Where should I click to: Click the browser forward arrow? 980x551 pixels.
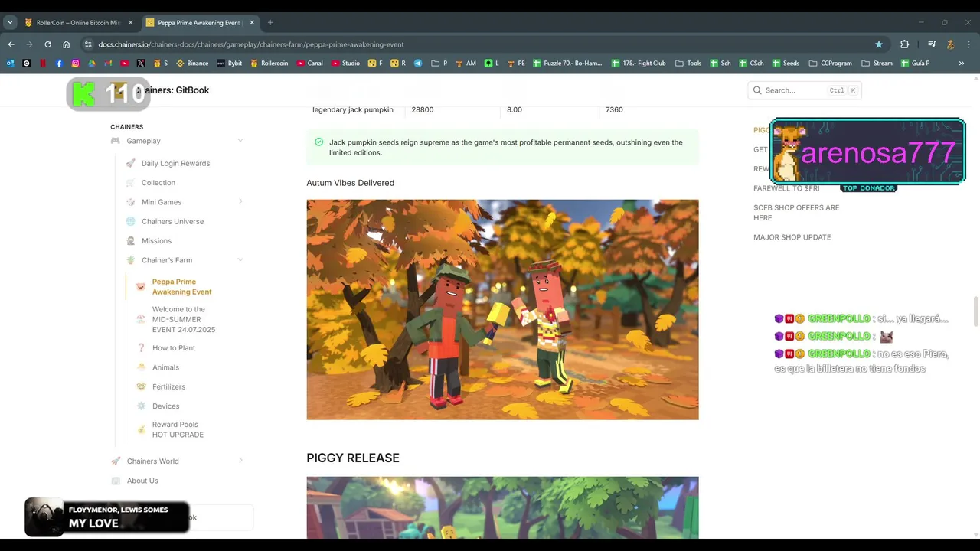coord(30,44)
